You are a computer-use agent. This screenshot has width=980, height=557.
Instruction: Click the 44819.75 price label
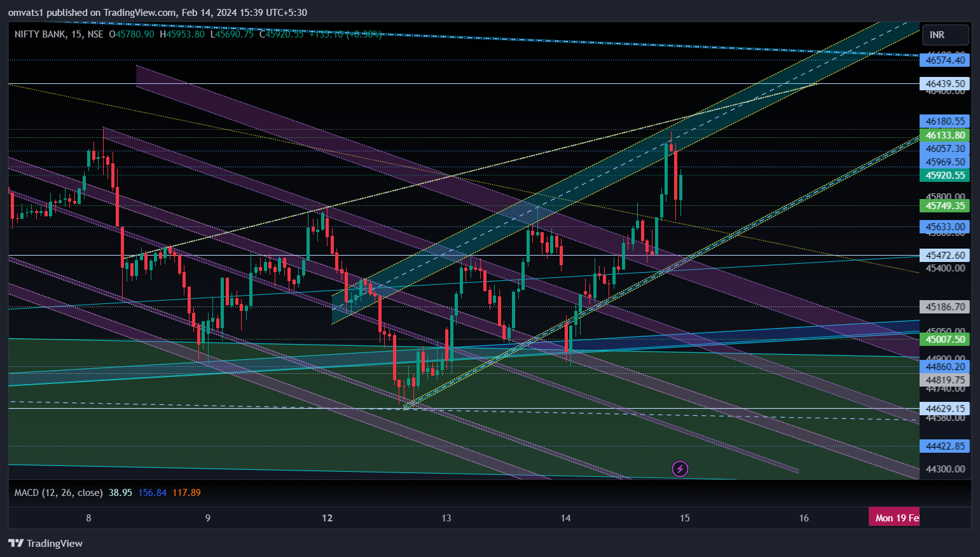(945, 380)
